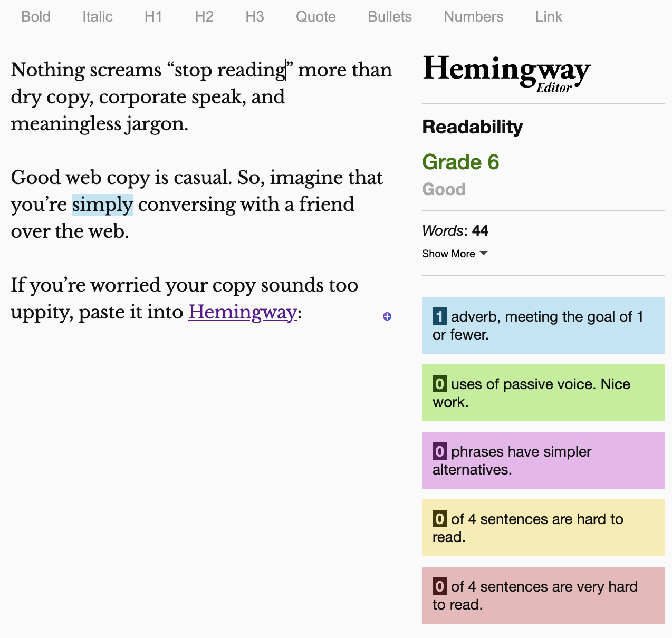Click the red very hard sentences card

[543, 595]
